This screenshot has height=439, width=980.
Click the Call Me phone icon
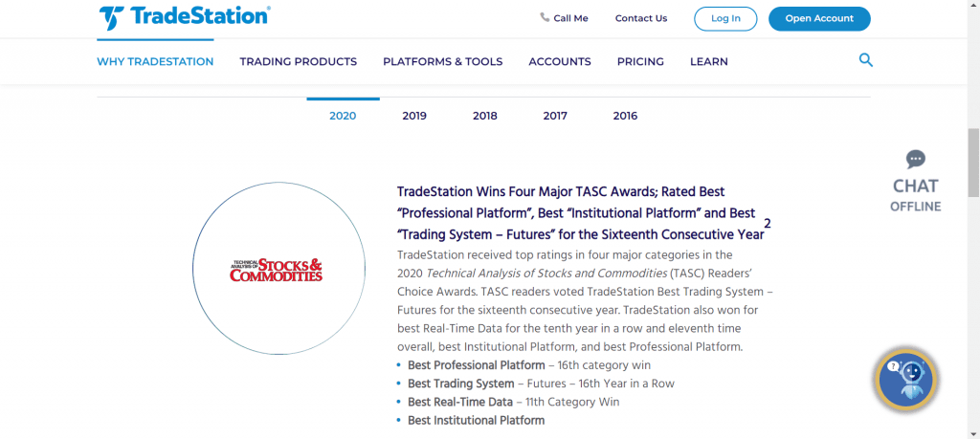coord(545,17)
